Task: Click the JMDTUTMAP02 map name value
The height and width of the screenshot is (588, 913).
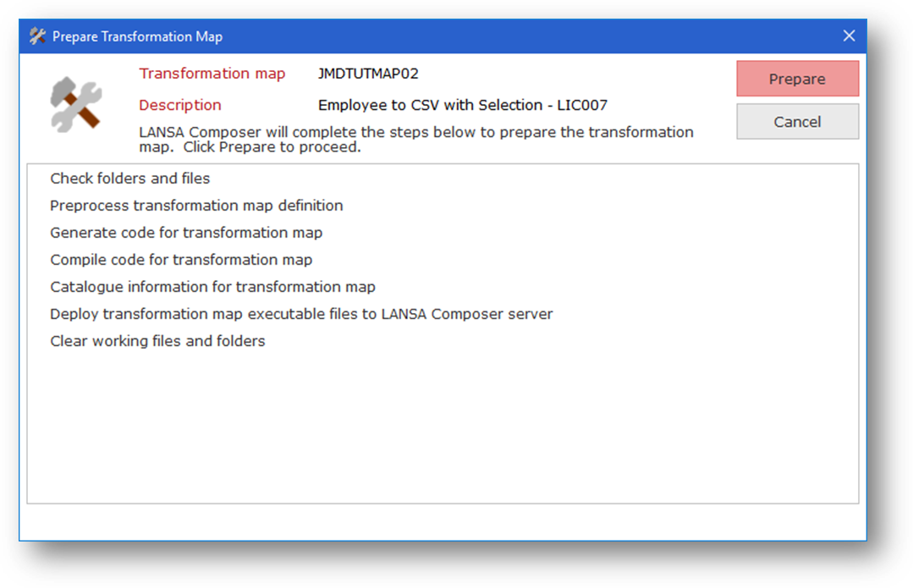Action: pos(368,74)
